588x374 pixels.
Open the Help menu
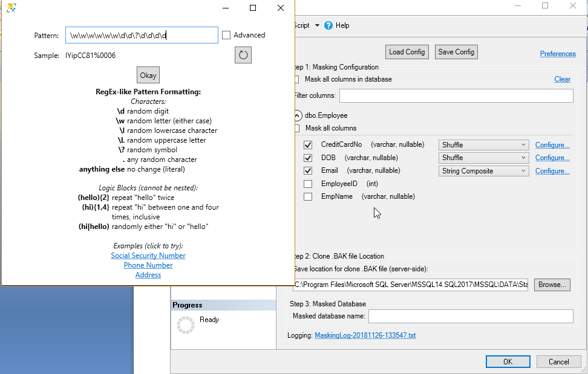[342, 25]
